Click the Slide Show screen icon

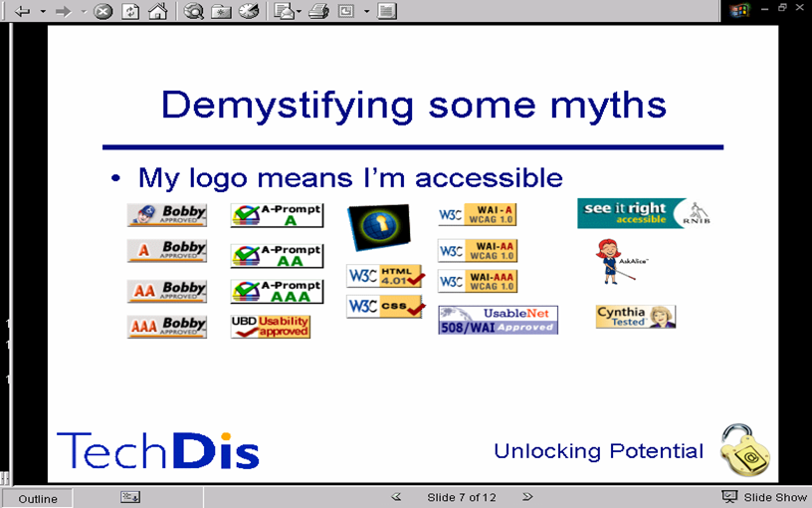729,497
